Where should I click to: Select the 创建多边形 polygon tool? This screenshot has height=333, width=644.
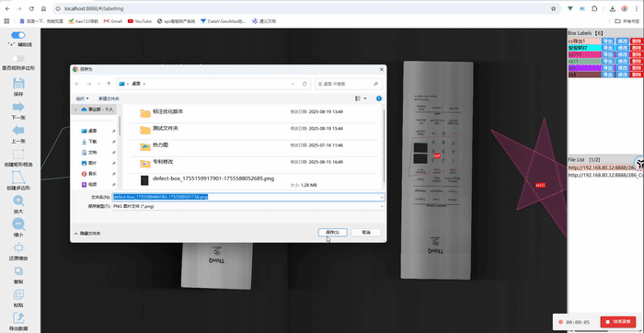18,178
